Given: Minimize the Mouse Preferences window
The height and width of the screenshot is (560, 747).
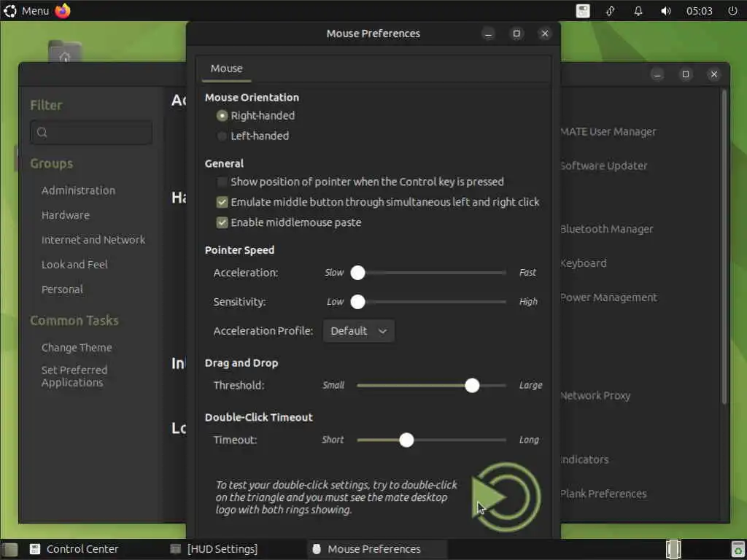Looking at the screenshot, I should pos(488,34).
